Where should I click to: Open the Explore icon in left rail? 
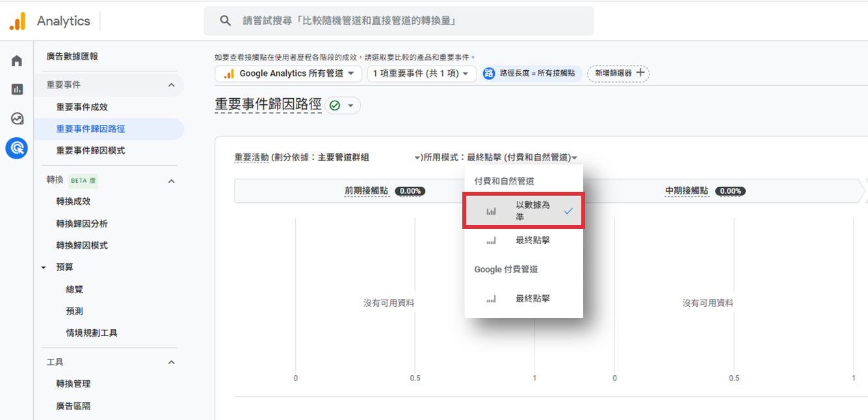point(17,119)
